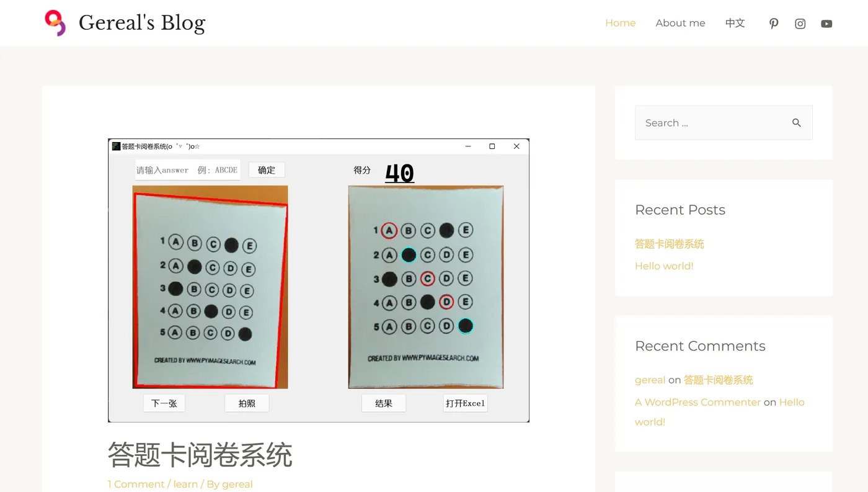Open the Instagram social icon

click(x=800, y=23)
